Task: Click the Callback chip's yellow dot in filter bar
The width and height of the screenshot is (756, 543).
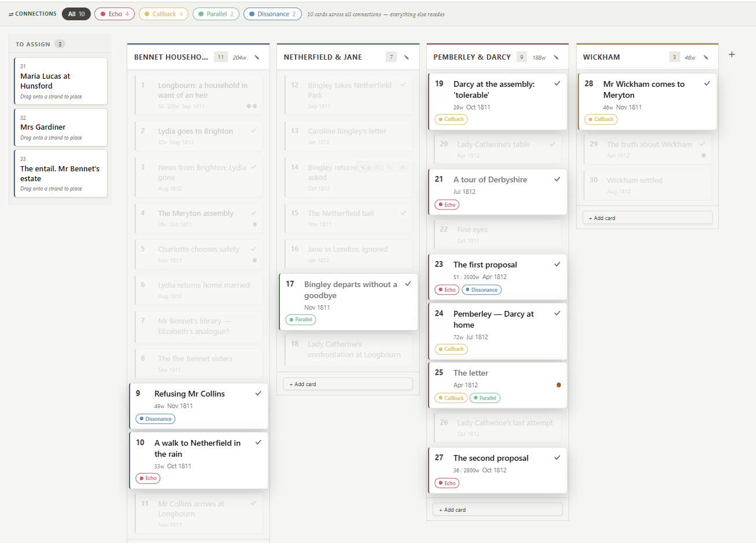Action: click(147, 14)
